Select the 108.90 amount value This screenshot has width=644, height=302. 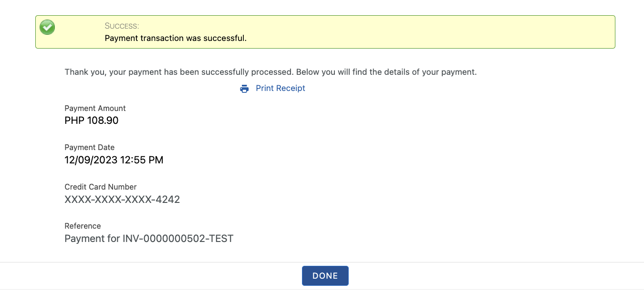(103, 121)
